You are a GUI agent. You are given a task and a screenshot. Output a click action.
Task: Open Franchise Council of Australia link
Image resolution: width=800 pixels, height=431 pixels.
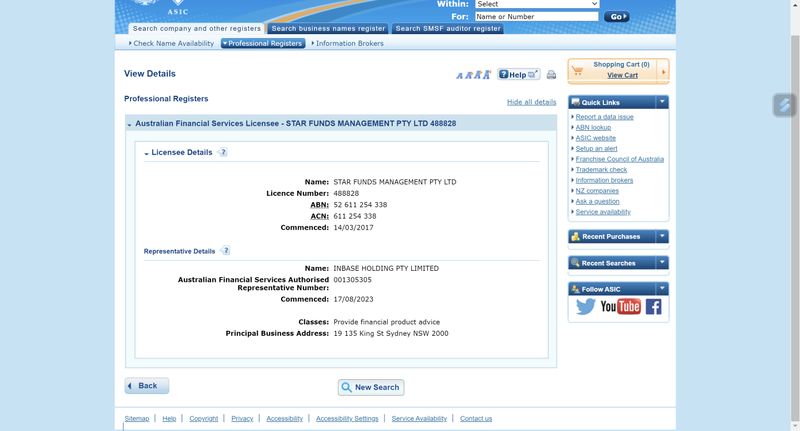619,159
